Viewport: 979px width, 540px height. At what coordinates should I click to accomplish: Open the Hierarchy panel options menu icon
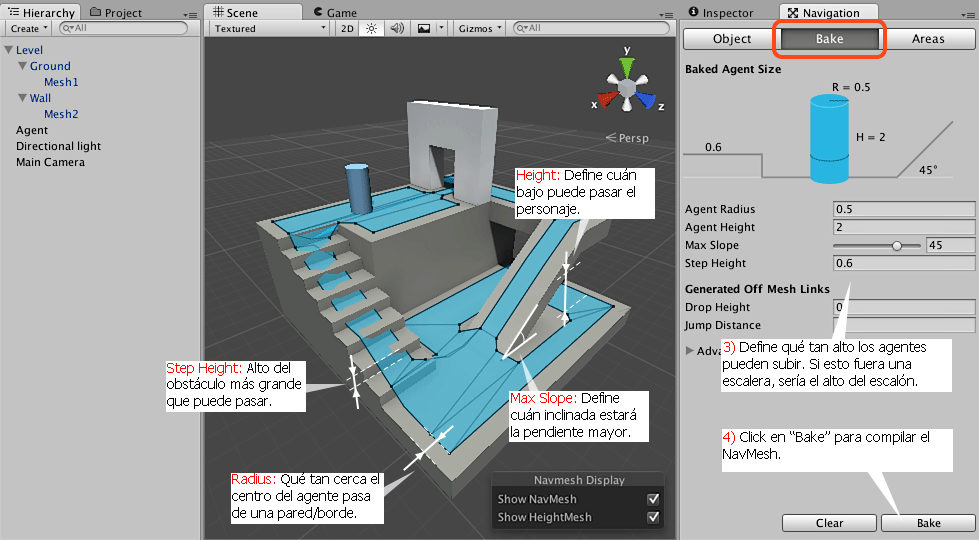(x=191, y=14)
